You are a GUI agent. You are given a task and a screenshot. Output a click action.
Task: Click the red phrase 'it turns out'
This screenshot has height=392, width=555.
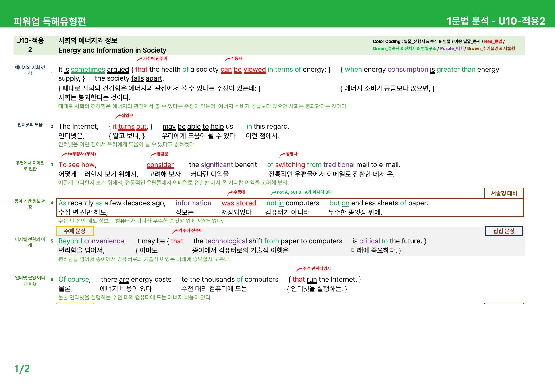point(129,127)
